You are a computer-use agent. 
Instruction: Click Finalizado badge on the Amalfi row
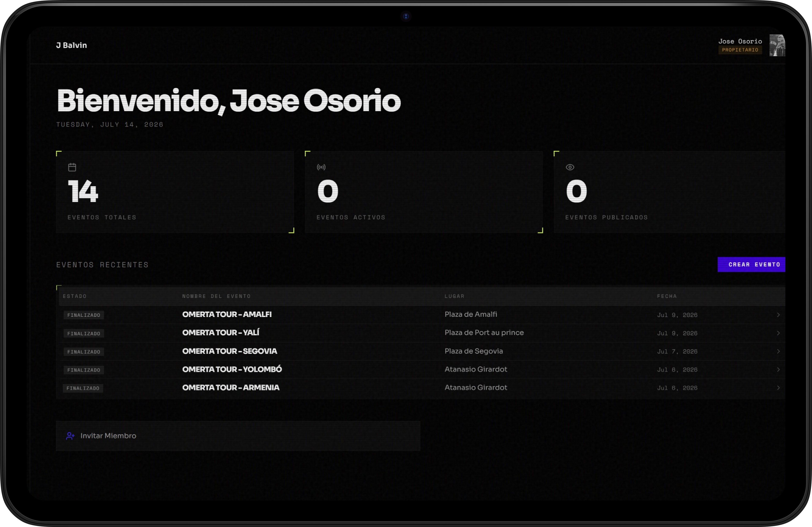point(84,315)
